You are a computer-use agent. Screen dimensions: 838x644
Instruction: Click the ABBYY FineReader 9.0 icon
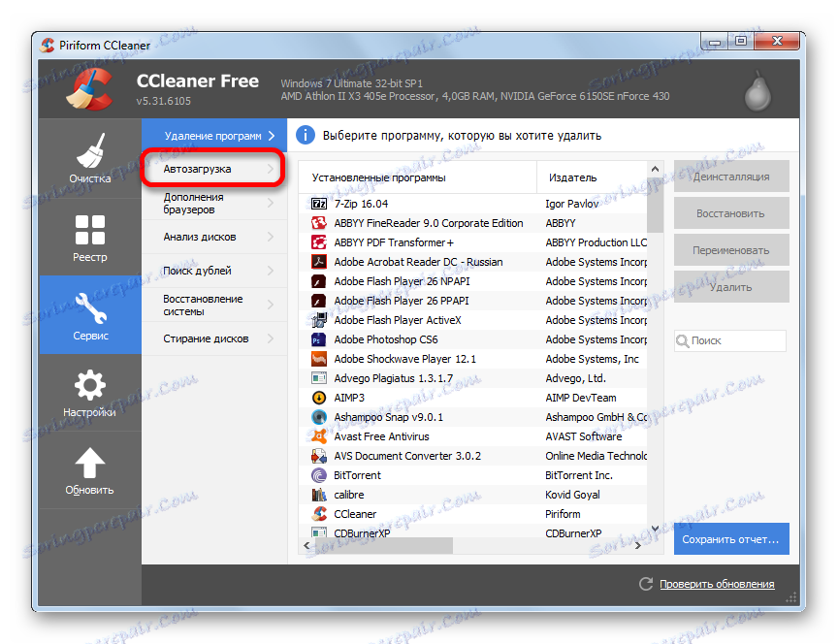pos(319,223)
